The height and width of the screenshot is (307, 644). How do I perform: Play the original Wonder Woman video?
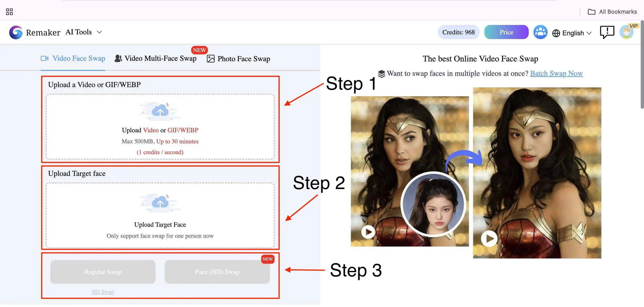click(368, 232)
